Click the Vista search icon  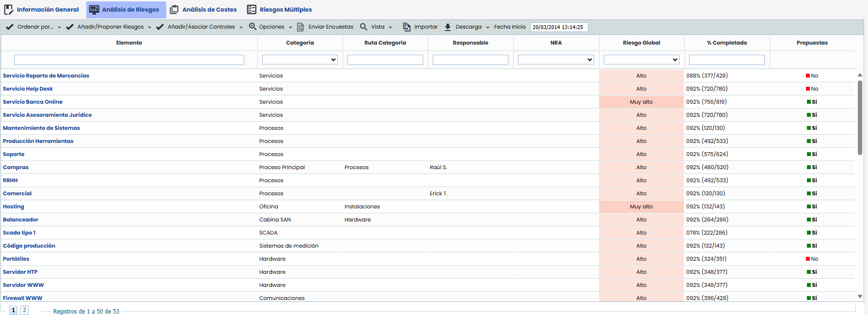click(363, 27)
